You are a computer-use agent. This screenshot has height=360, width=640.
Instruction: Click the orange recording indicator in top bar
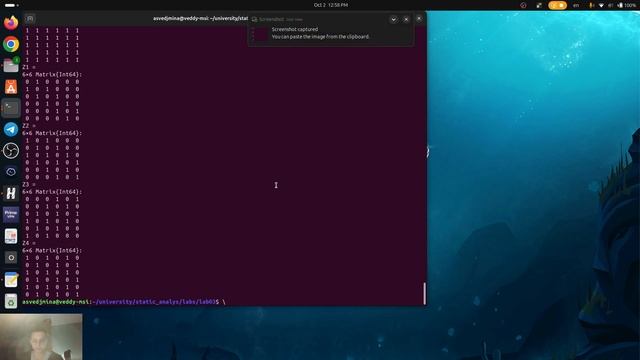click(x=558, y=5)
